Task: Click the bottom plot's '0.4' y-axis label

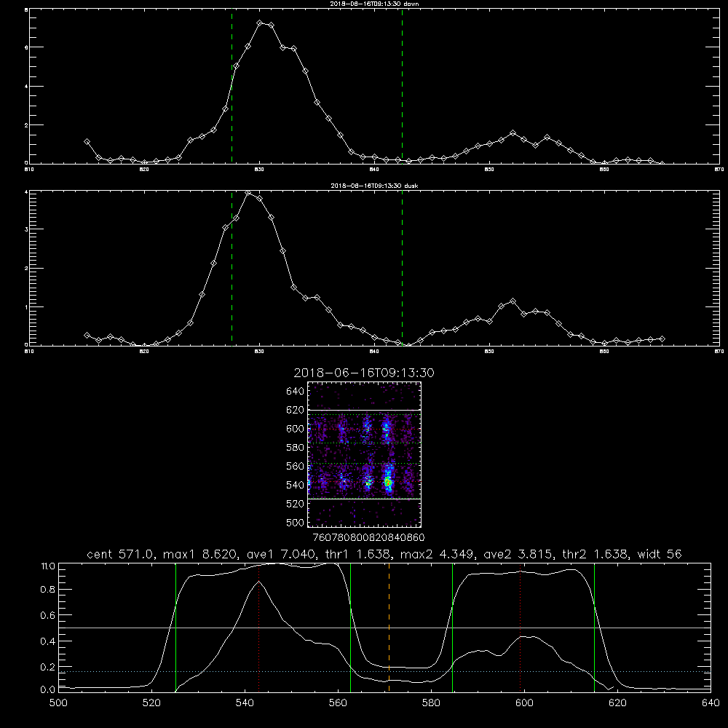Action: pyautogui.click(x=48, y=641)
